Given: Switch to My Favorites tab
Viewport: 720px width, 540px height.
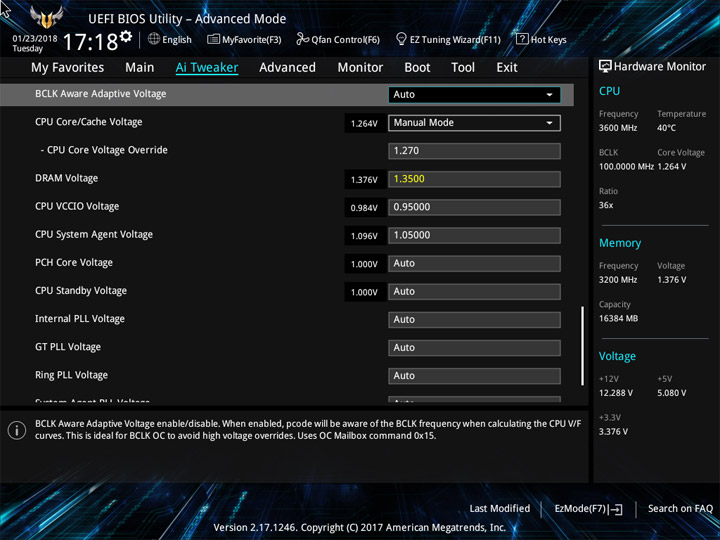Looking at the screenshot, I should tap(68, 68).
